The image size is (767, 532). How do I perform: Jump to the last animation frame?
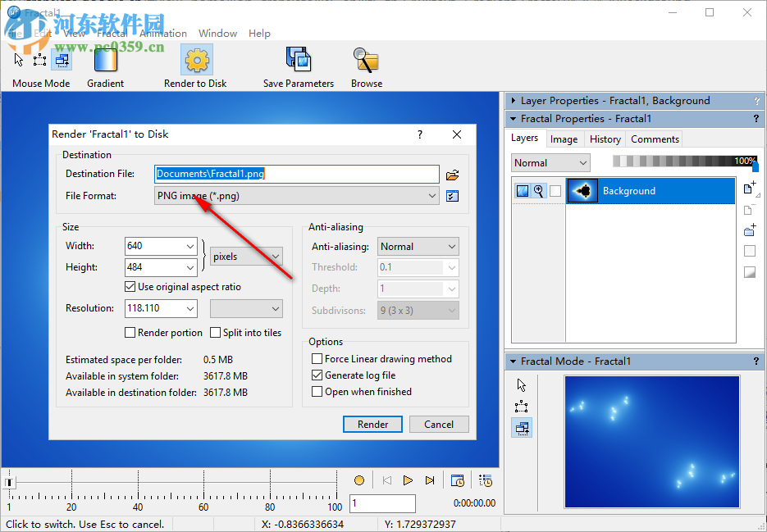(x=430, y=480)
